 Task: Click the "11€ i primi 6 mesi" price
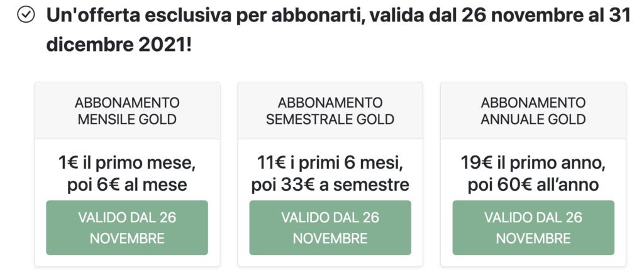point(330,164)
